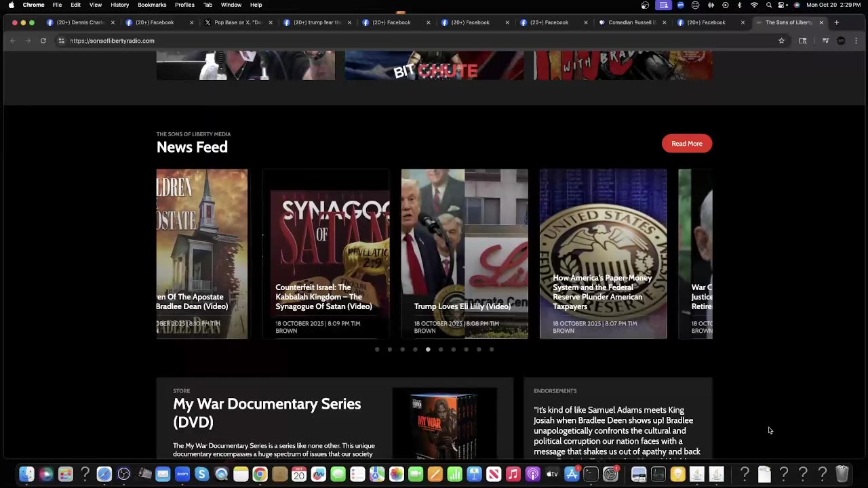This screenshot has height=488, width=868.
Task: Click the News Feed heading
Action: tap(192, 147)
